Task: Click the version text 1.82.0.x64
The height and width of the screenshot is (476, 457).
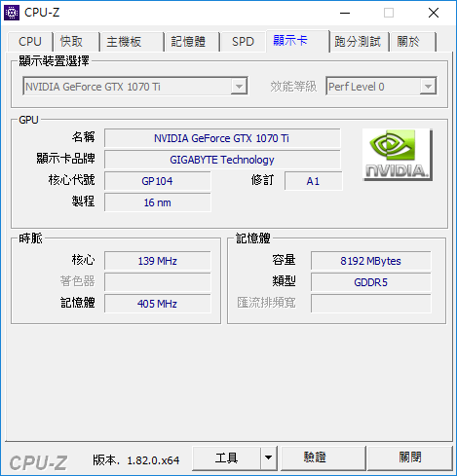Action: [x=153, y=460]
